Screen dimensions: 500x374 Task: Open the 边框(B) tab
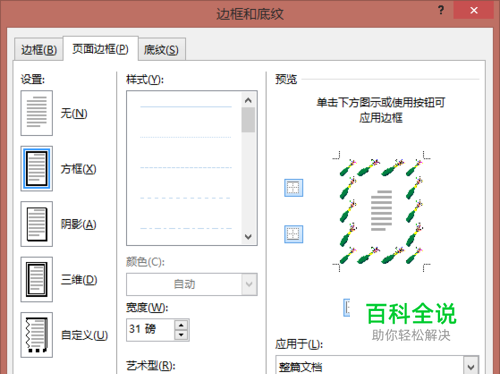pos(39,50)
